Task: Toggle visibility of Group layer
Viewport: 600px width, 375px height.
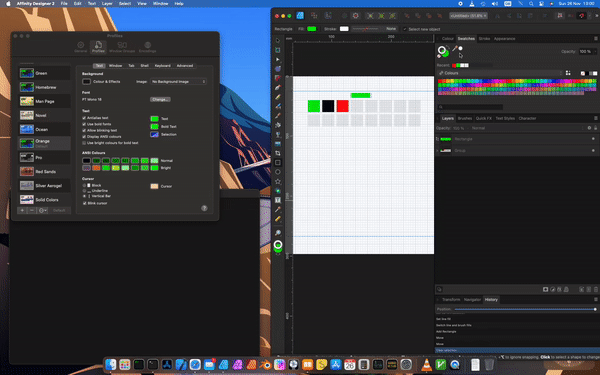Action: click(593, 150)
